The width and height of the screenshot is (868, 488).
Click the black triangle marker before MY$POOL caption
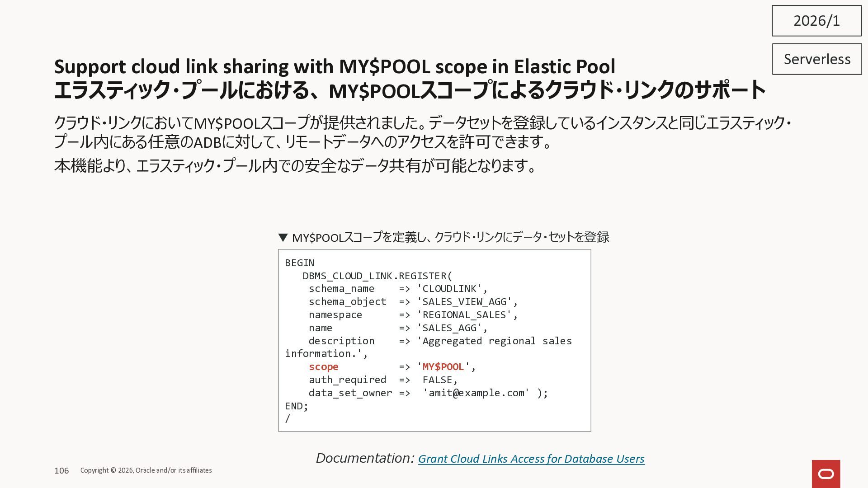click(x=283, y=237)
